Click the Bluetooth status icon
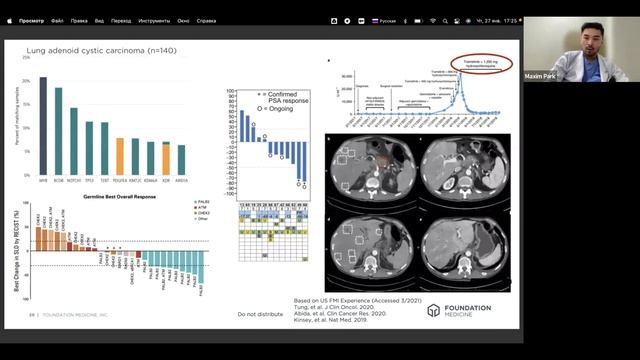The width and height of the screenshot is (640, 360). pyautogui.click(x=405, y=21)
